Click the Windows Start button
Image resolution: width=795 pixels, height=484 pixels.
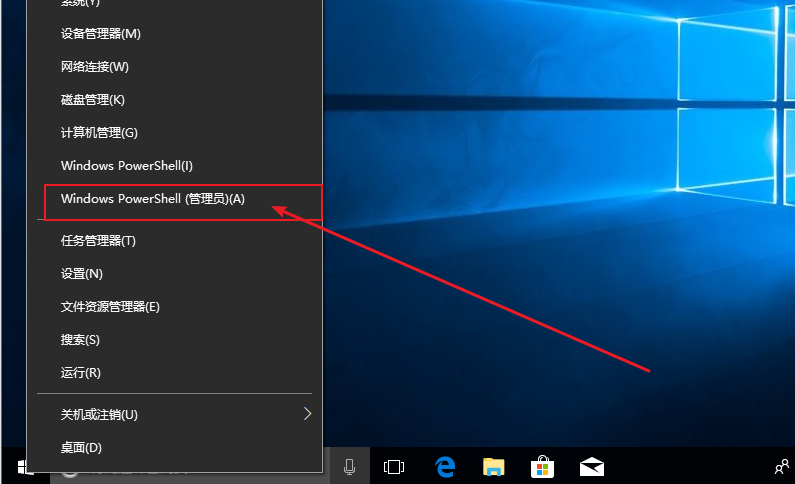coord(22,466)
